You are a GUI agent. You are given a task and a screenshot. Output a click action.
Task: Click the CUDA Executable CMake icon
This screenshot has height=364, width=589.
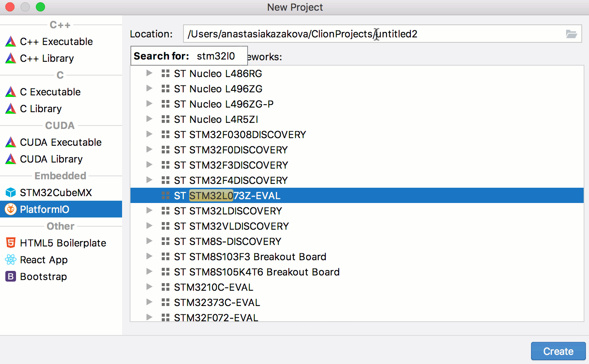pyautogui.click(x=11, y=142)
